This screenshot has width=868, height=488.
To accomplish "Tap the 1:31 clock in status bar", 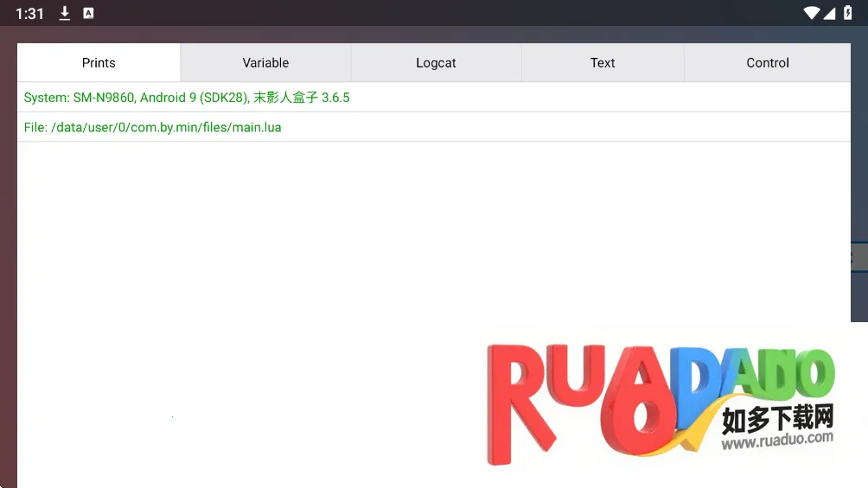I will [29, 14].
